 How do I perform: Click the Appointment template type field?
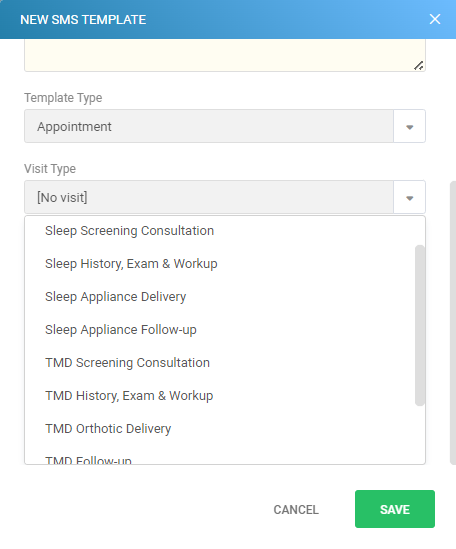209,126
